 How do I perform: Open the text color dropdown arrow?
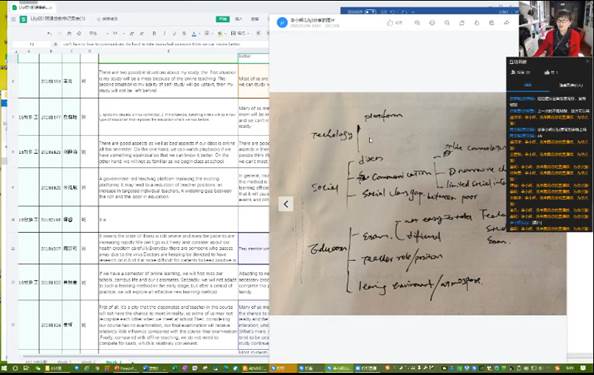point(200,34)
